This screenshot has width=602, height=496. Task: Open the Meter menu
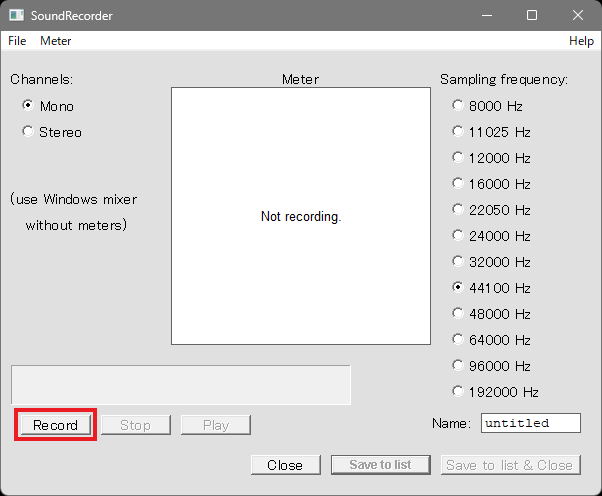tap(56, 41)
